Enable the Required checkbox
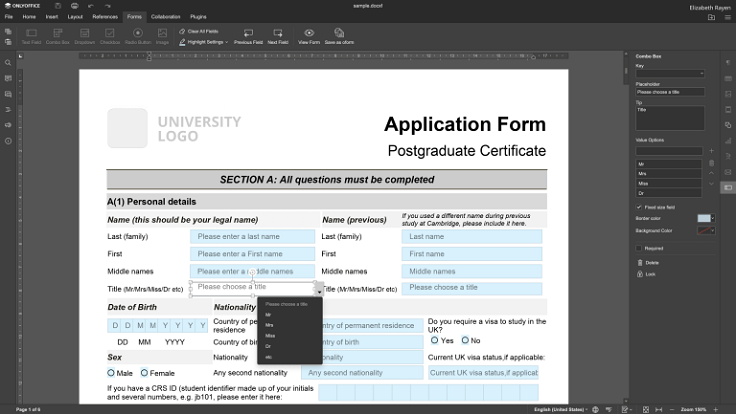Image resolution: width=736 pixels, height=414 pixels. (x=640, y=248)
